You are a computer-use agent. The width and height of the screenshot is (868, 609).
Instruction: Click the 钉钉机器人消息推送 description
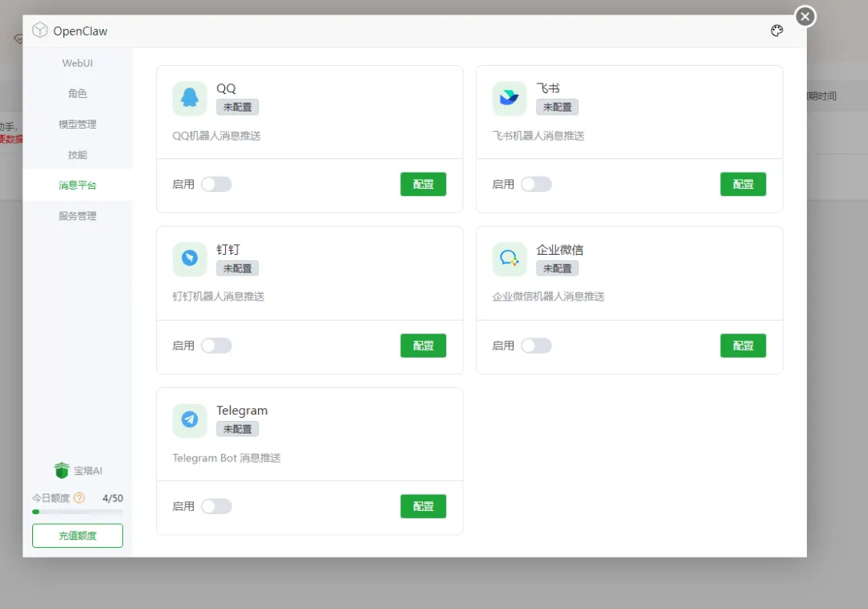click(218, 296)
